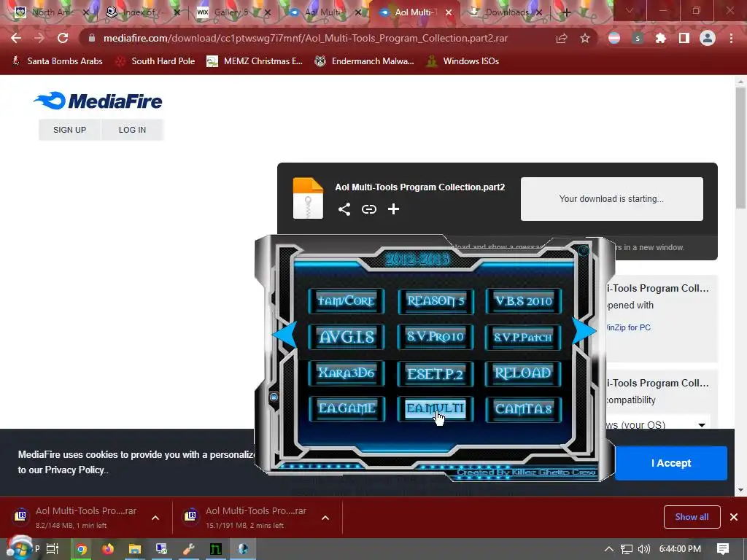
Task: Open File Explorer from the taskbar
Action: 135,549
